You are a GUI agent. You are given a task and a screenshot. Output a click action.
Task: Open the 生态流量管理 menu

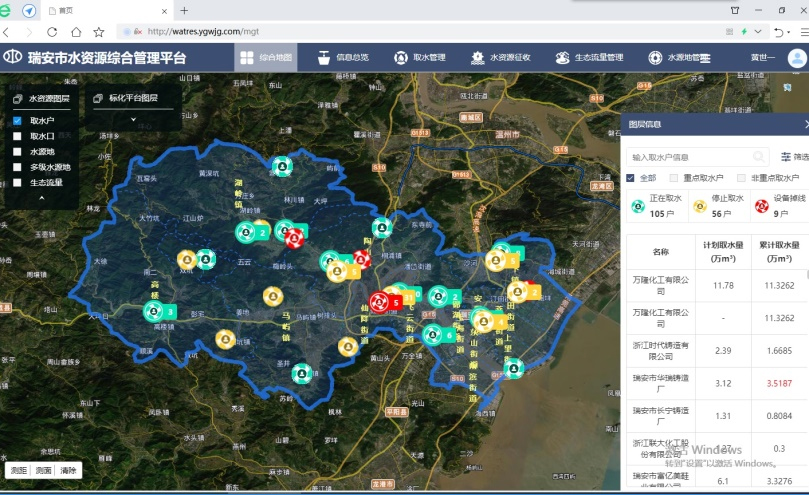(589, 57)
